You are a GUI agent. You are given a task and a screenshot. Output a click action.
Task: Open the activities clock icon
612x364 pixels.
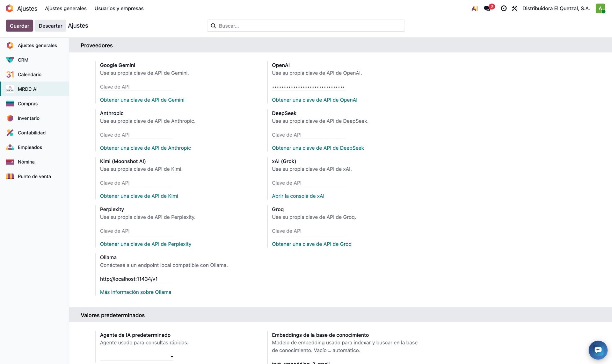[x=504, y=8]
